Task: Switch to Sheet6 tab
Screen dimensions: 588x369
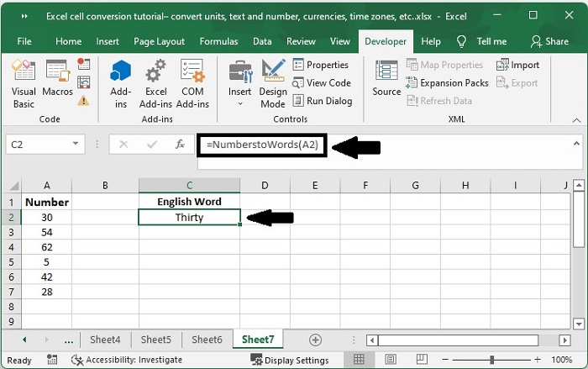Action: (x=207, y=340)
